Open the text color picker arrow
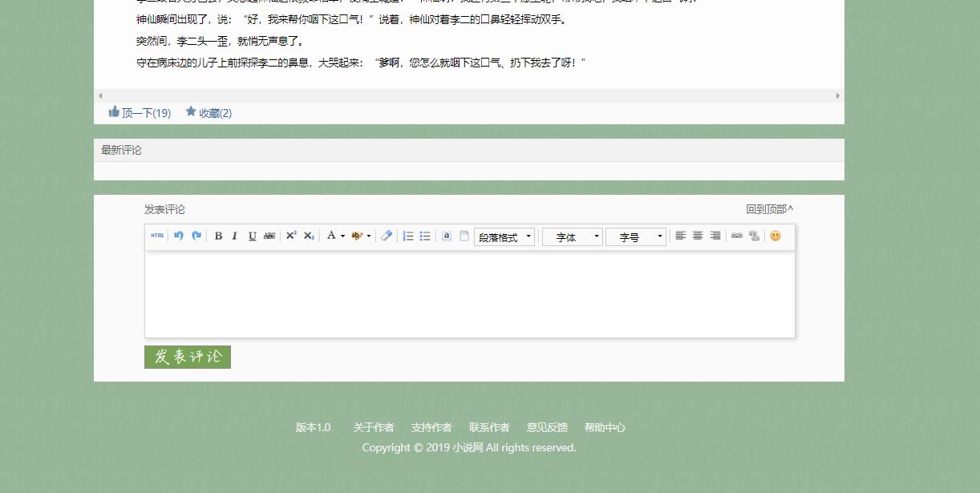Image resolution: width=980 pixels, height=493 pixels. (x=342, y=236)
